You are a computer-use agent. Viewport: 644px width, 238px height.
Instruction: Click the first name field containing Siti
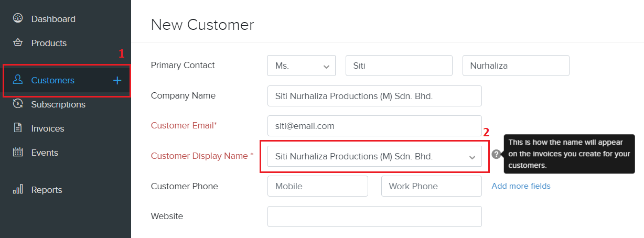click(399, 66)
